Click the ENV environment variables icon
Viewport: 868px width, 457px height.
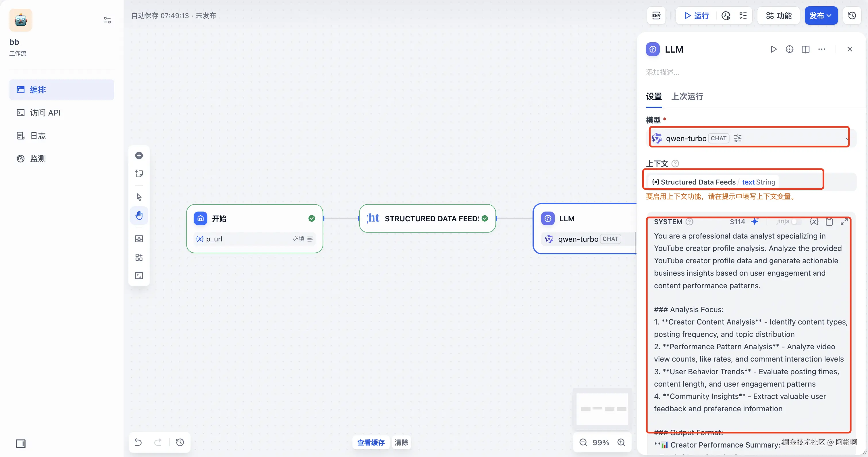[x=656, y=16]
